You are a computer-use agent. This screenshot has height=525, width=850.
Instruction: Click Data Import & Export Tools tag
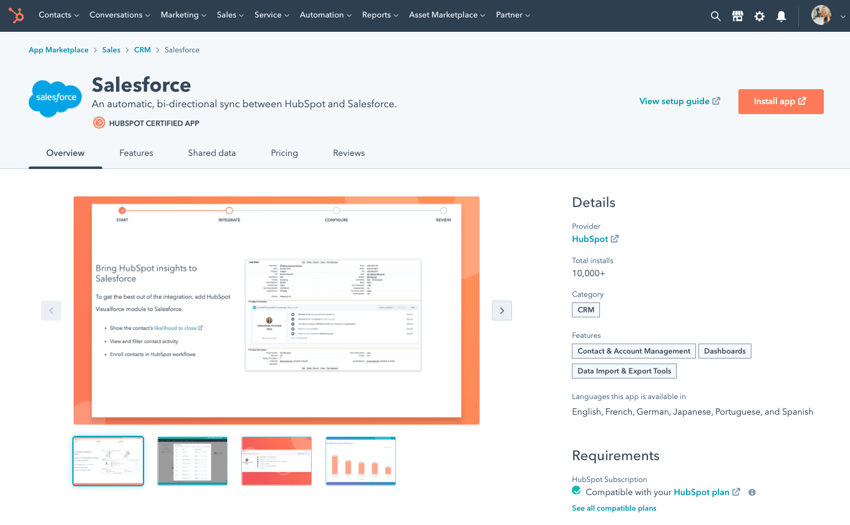click(x=624, y=371)
